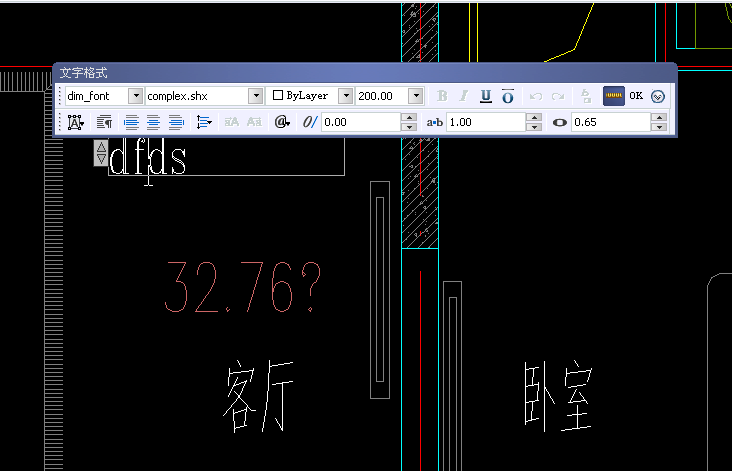This screenshot has height=471, width=732.
Task: Toggle the ruler display button
Action: point(613,96)
